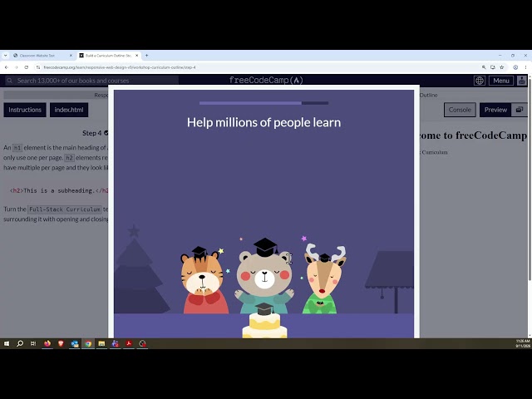Bookmark this page with the star icon
The width and height of the screenshot is (532, 399).
(x=502, y=67)
